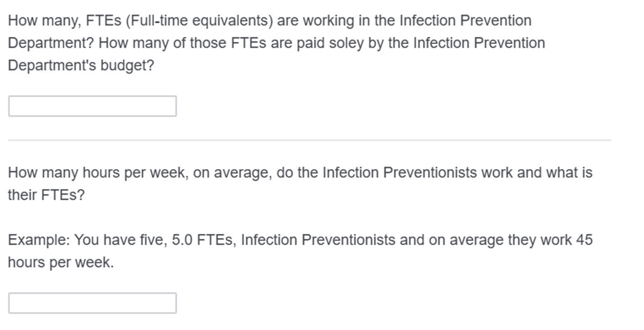Click the 'How many hours per week' question
This screenshot has height=330, width=644.
tap(300, 184)
